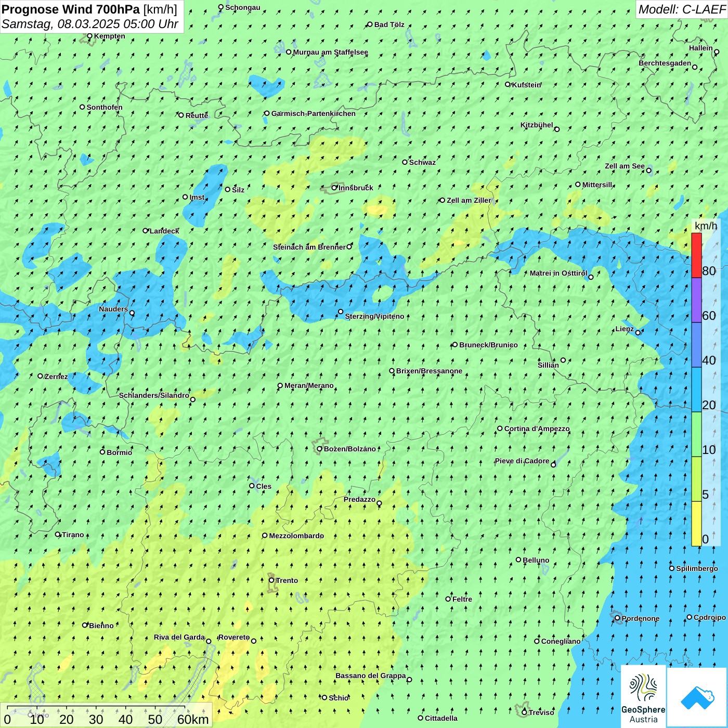Click the "60km" mark on the scale bar
The image size is (728, 728).
193,719
